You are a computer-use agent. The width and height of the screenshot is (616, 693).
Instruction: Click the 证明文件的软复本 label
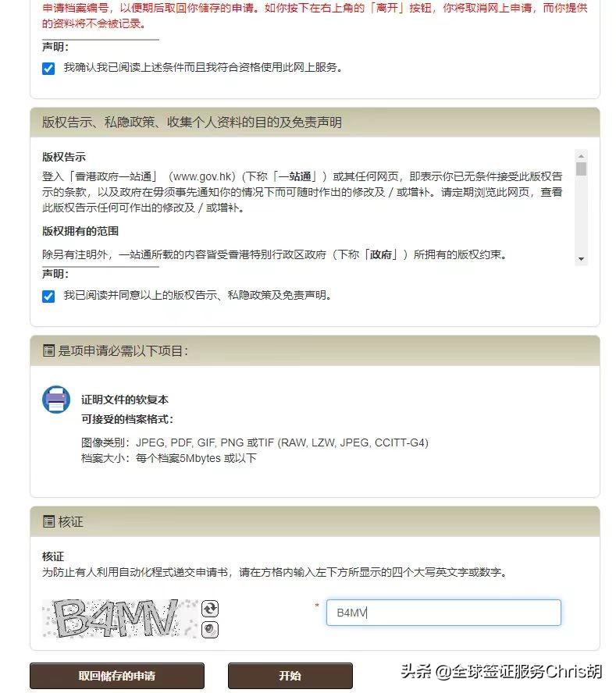coord(125,400)
